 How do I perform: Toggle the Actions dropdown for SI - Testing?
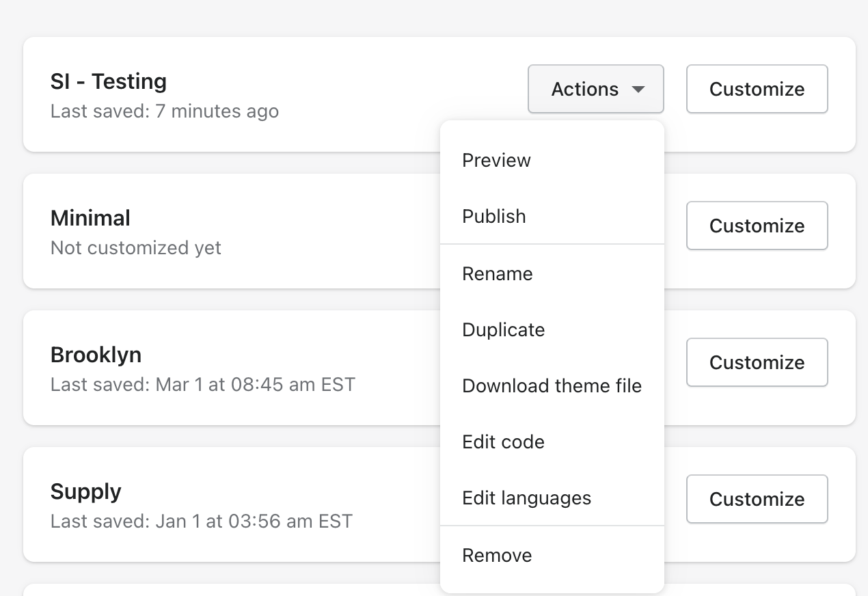[595, 89]
